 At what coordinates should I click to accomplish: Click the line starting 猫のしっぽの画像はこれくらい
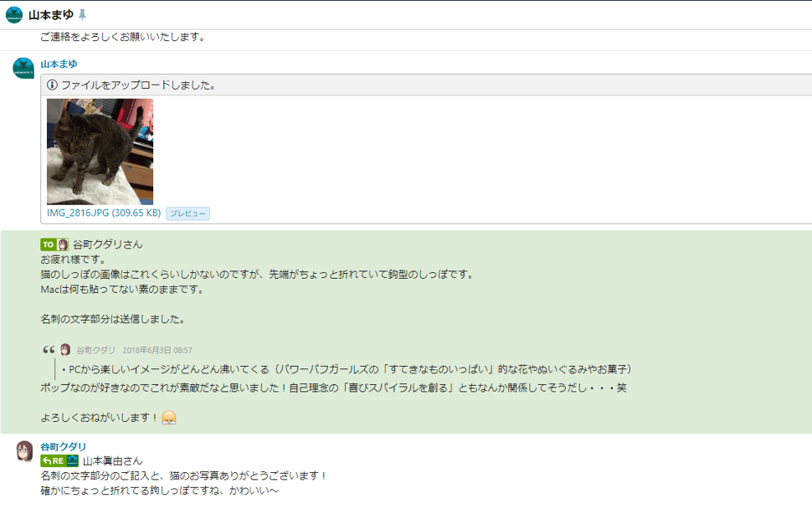point(258,275)
